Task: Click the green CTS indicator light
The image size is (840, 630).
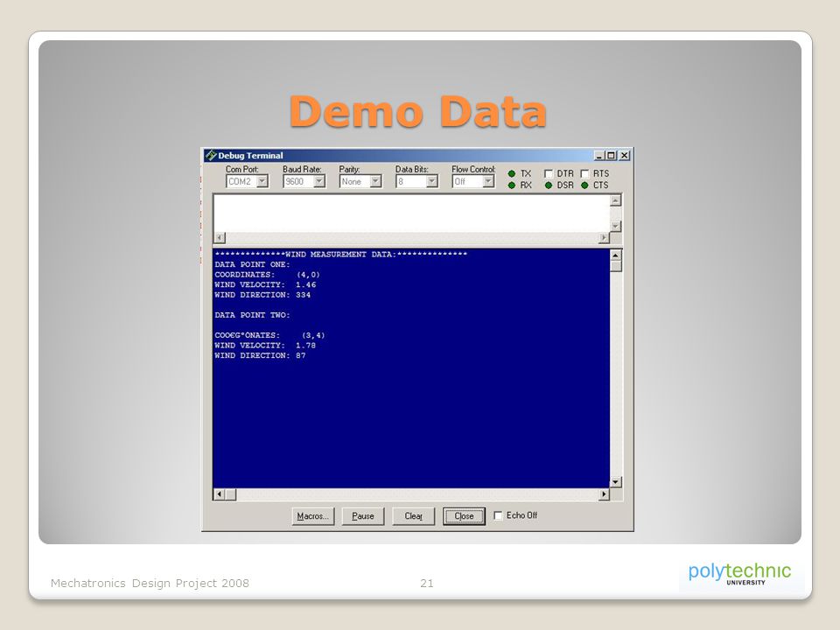Action: tap(584, 185)
